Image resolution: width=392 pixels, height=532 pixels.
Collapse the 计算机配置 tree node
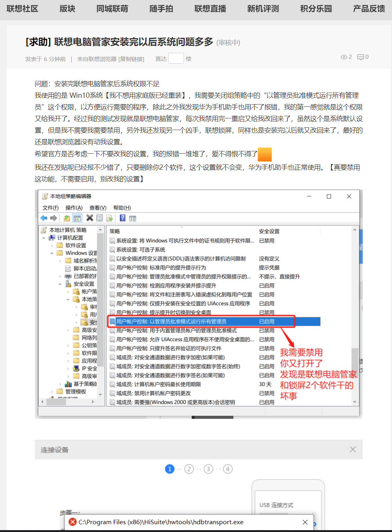pos(44,238)
